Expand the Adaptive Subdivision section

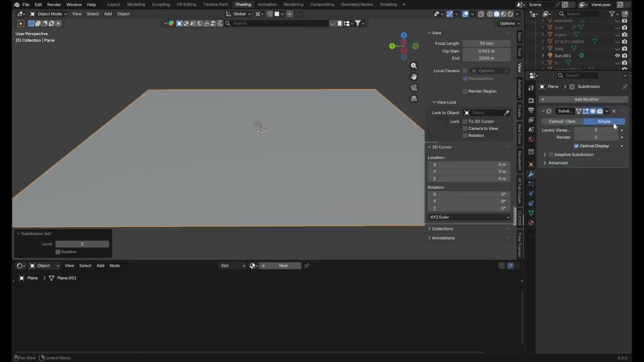coord(544,154)
